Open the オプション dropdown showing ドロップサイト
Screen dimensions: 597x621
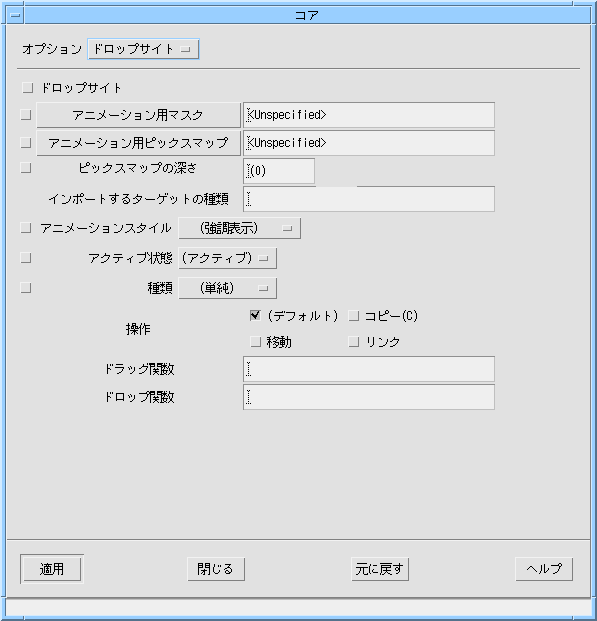pos(143,49)
